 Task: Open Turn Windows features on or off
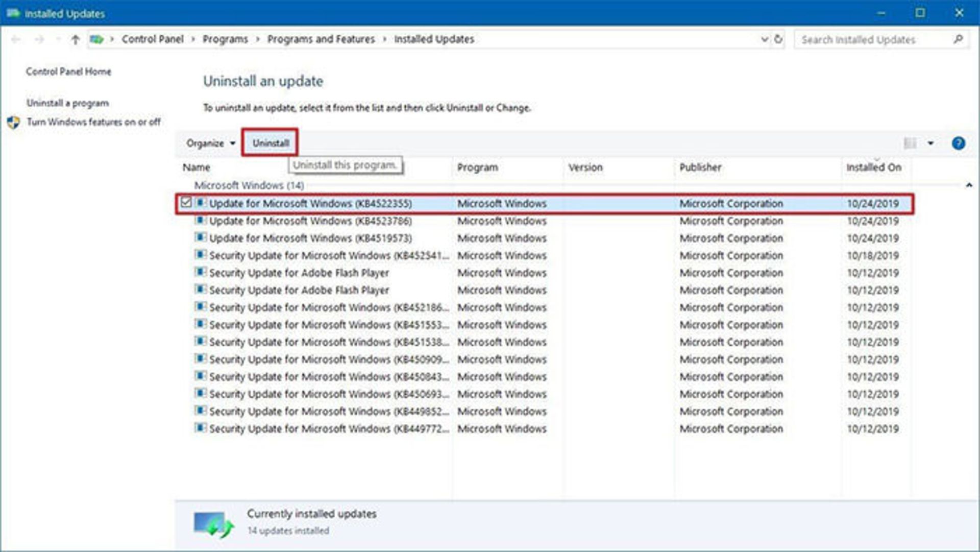93,122
